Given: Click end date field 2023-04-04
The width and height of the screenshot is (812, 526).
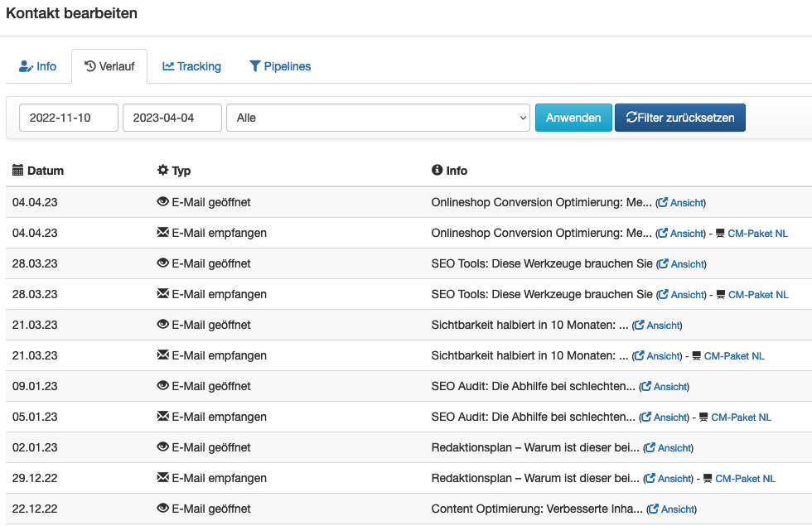Looking at the screenshot, I should [x=172, y=118].
